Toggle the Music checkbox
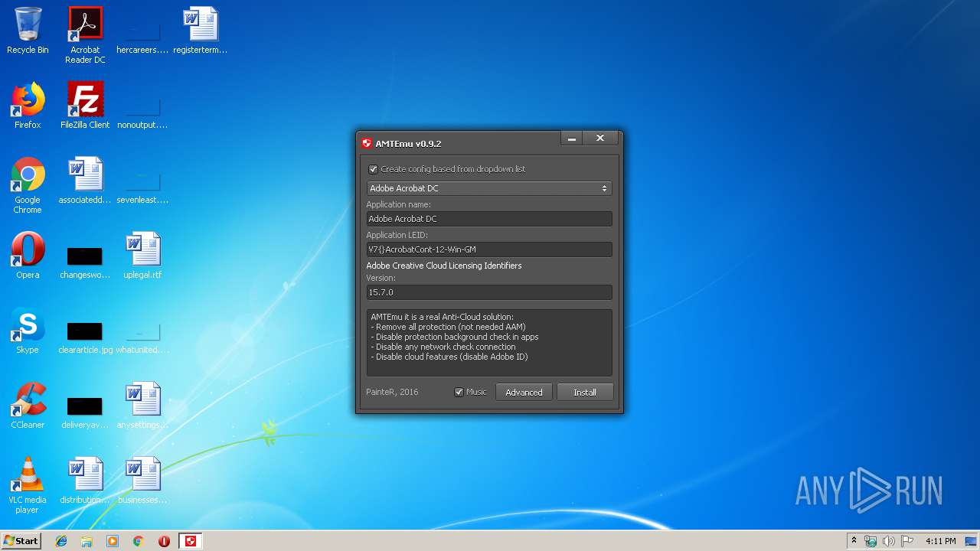 459,392
